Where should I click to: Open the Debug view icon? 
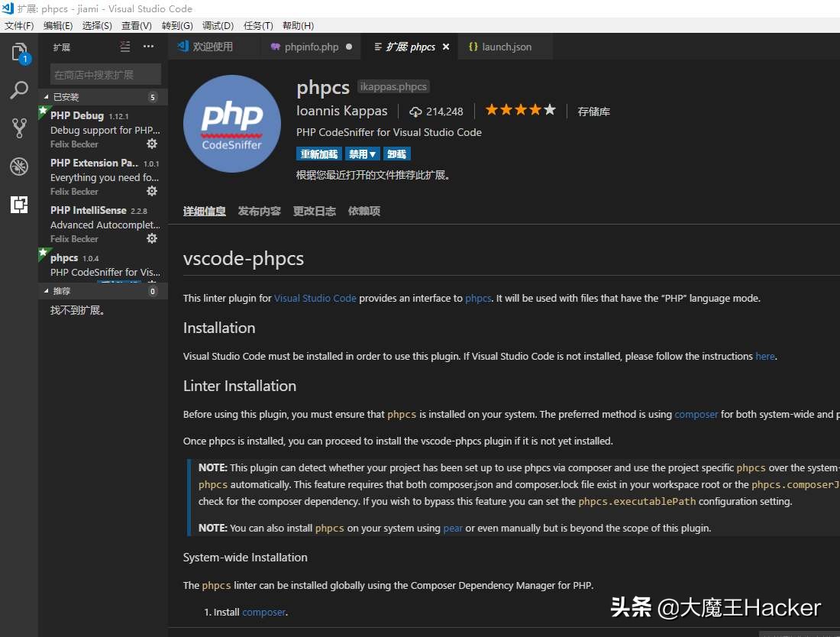coord(19,167)
